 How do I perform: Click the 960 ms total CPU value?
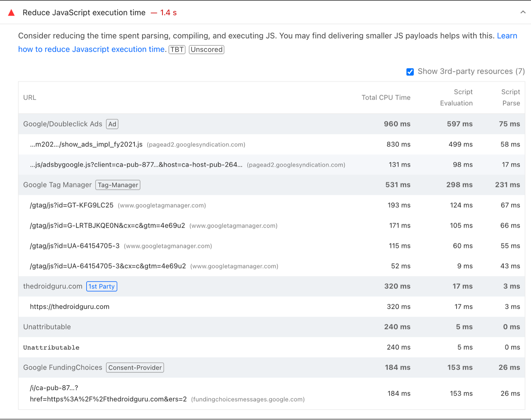tap(397, 124)
